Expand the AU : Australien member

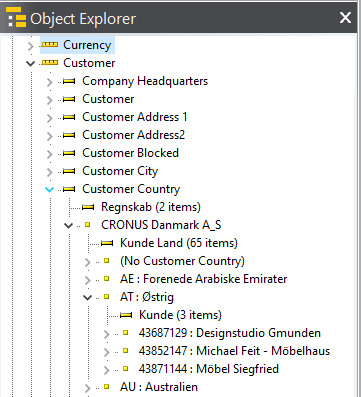[x=88, y=388]
